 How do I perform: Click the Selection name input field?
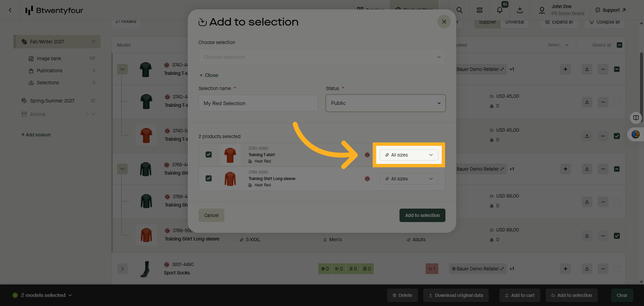tap(258, 103)
